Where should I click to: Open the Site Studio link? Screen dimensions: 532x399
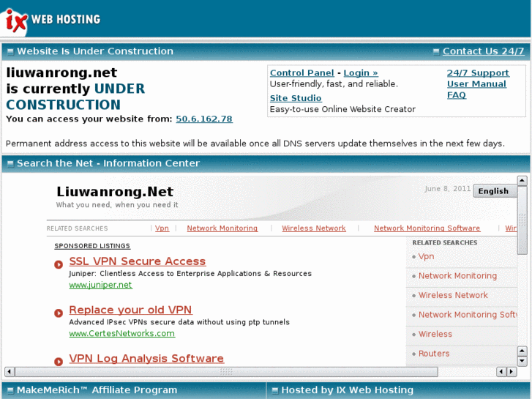(x=296, y=98)
